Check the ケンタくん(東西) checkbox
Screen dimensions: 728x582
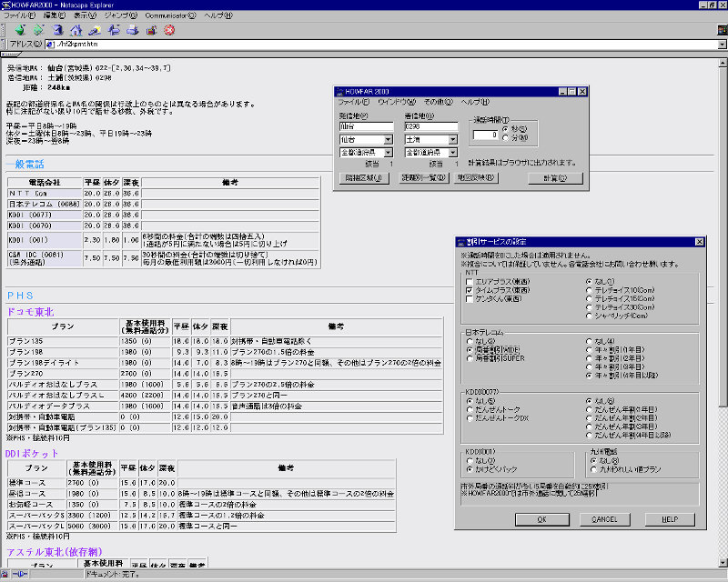click(470, 299)
